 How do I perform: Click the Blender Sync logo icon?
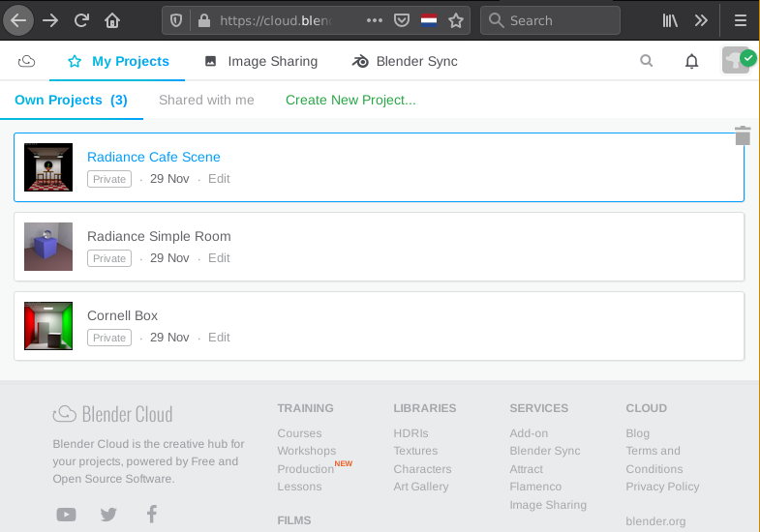pyautogui.click(x=360, y=62)
